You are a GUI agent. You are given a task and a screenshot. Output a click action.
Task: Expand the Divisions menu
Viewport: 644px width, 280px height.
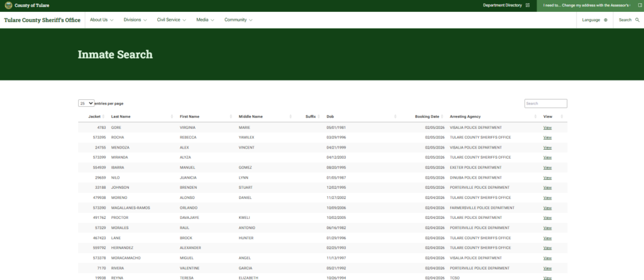pos(135,20)
